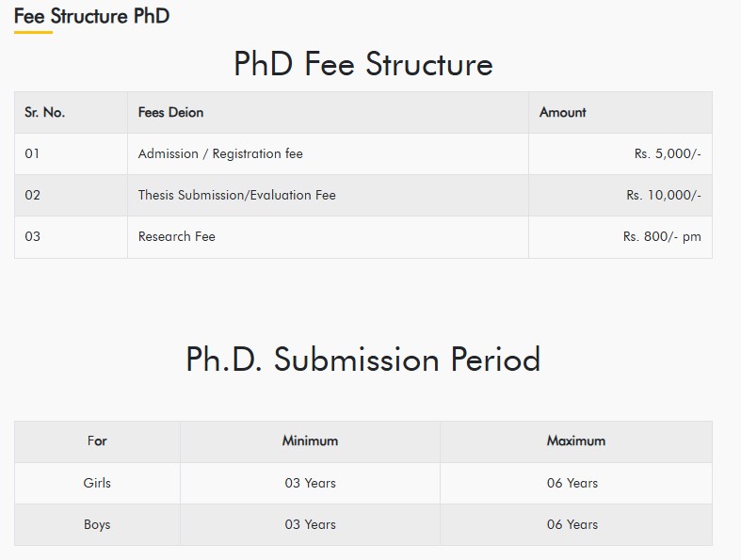
Task: Click the Thesis Submission/Evaluation Fee cell
Action: coord(236,195)
